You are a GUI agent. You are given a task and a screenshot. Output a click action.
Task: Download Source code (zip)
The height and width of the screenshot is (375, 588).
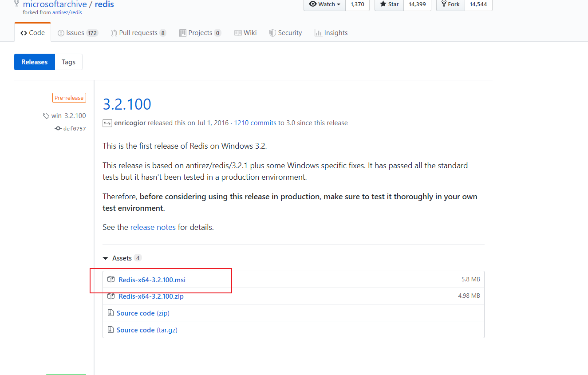coord(143,313)
